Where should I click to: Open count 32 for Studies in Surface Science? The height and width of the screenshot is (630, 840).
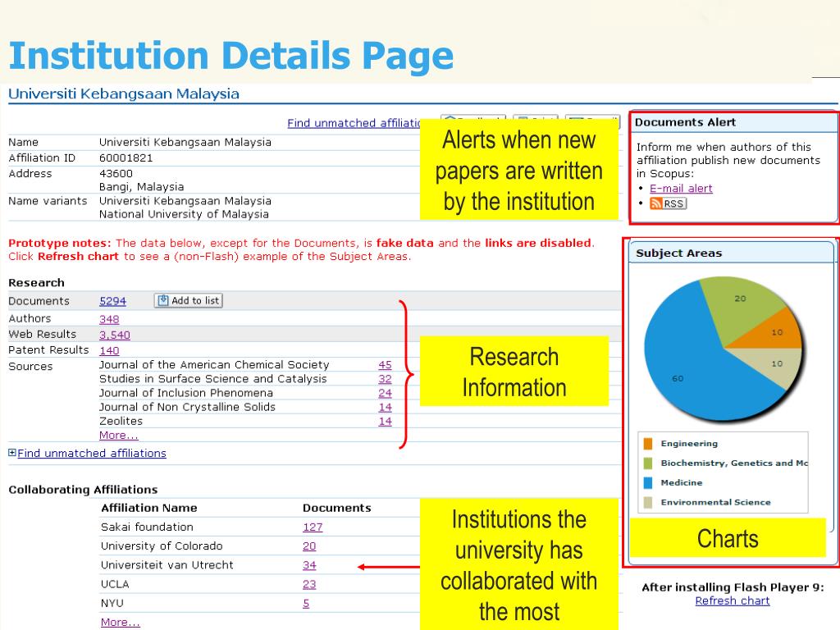coord(385,379)
